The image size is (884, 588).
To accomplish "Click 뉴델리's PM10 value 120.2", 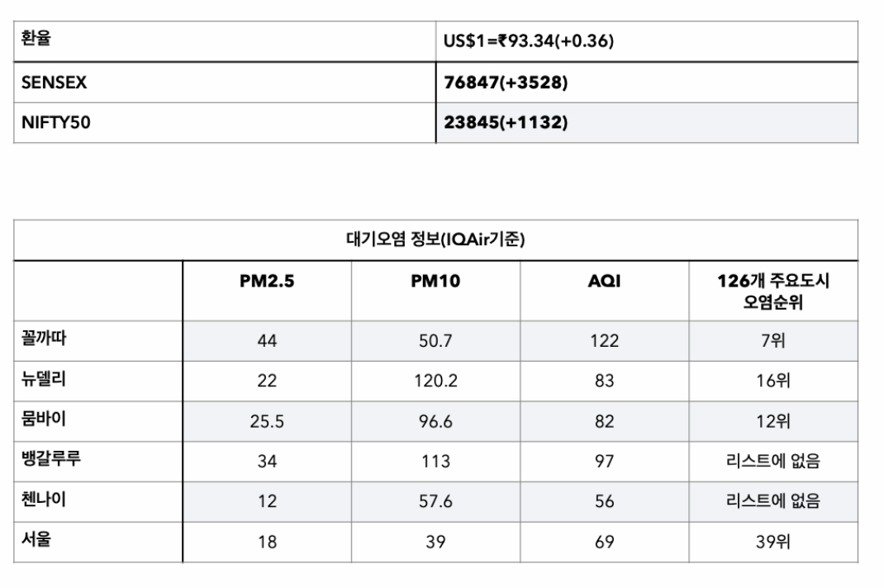I will (x=435, y=381).
